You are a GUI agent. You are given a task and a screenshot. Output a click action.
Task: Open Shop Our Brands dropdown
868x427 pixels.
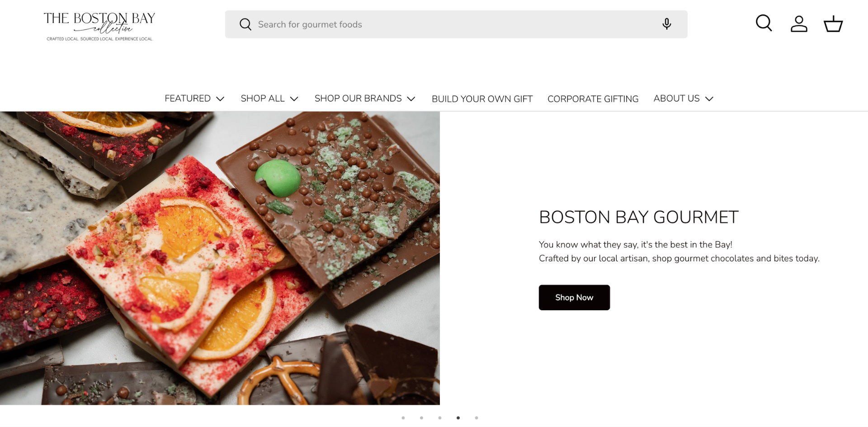[x=365, y=99]
